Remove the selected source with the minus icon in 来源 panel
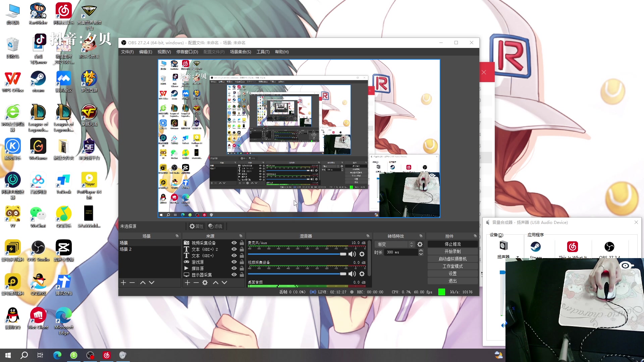 pos(196,283)
